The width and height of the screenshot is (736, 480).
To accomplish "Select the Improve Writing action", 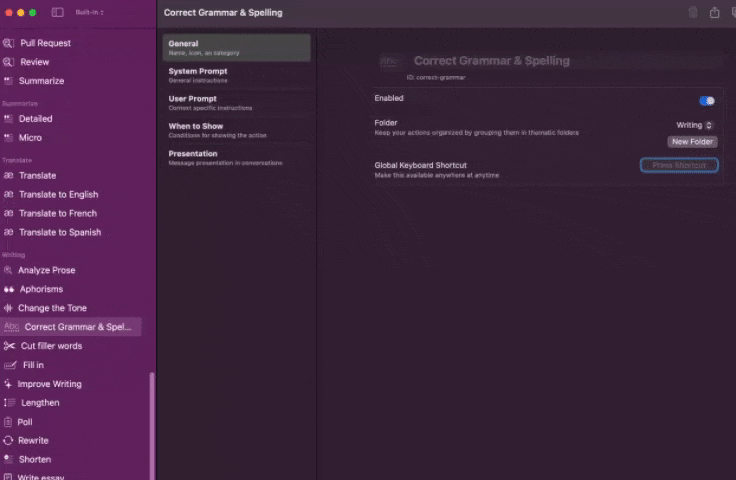I will tap(49, 384).
